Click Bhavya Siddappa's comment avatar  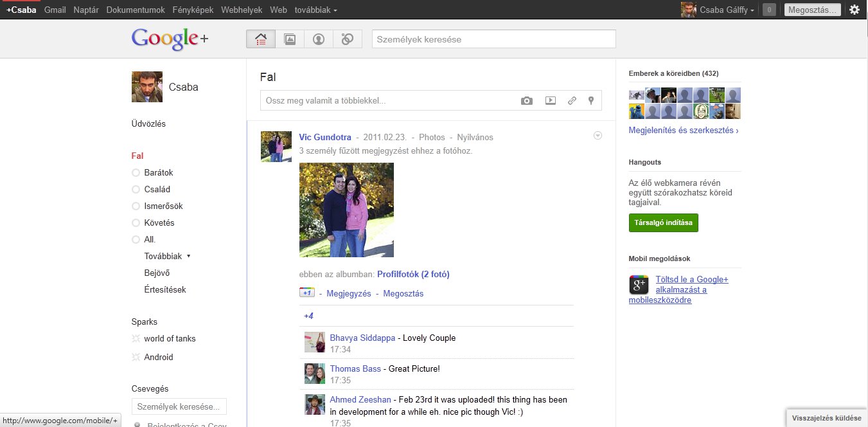[x=315, y=342]
